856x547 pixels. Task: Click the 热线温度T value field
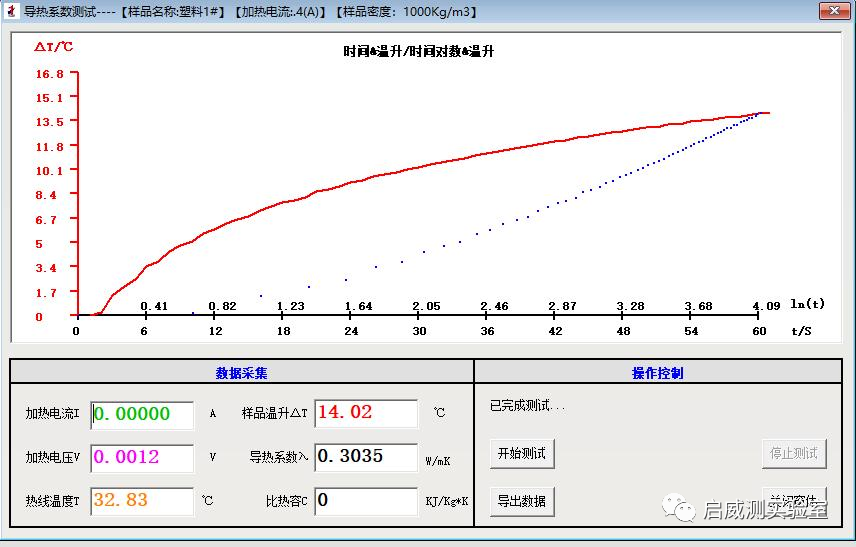pyautogui.click(x=142, y=501)
